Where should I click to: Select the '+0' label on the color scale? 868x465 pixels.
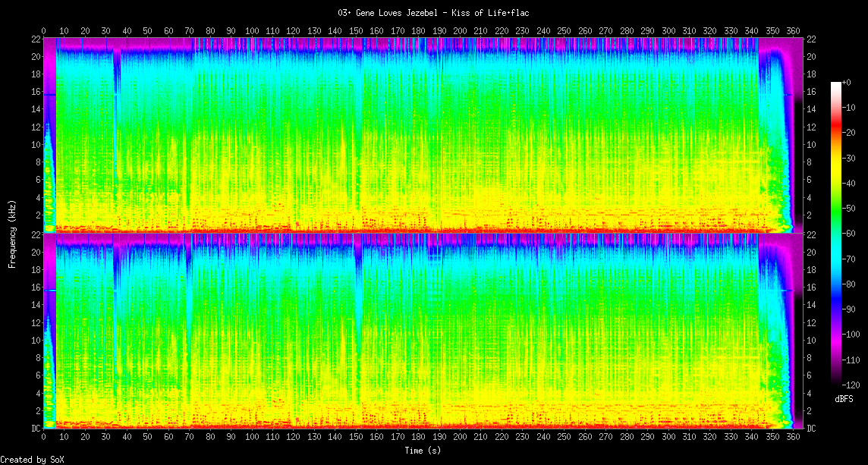click(848, 82)
